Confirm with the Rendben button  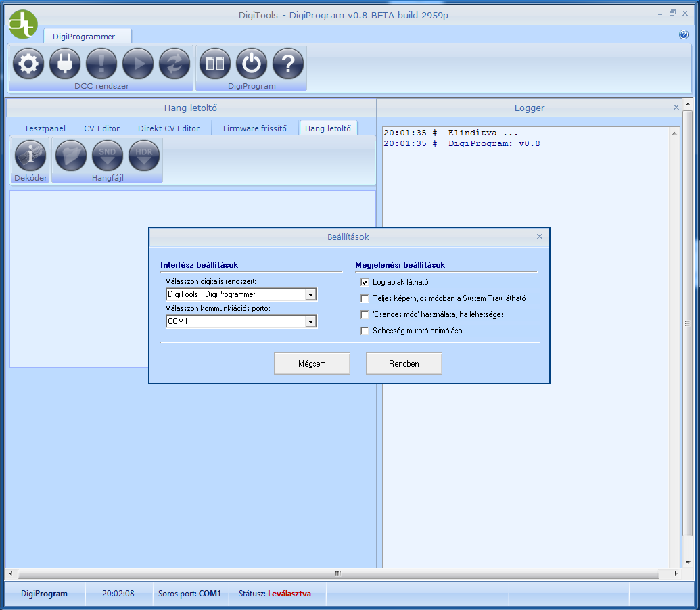[404, 364]
